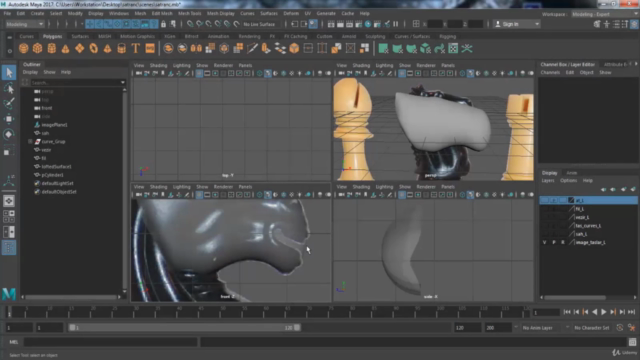Choose the Paint Selection tool in toolbox

[9, 103]
